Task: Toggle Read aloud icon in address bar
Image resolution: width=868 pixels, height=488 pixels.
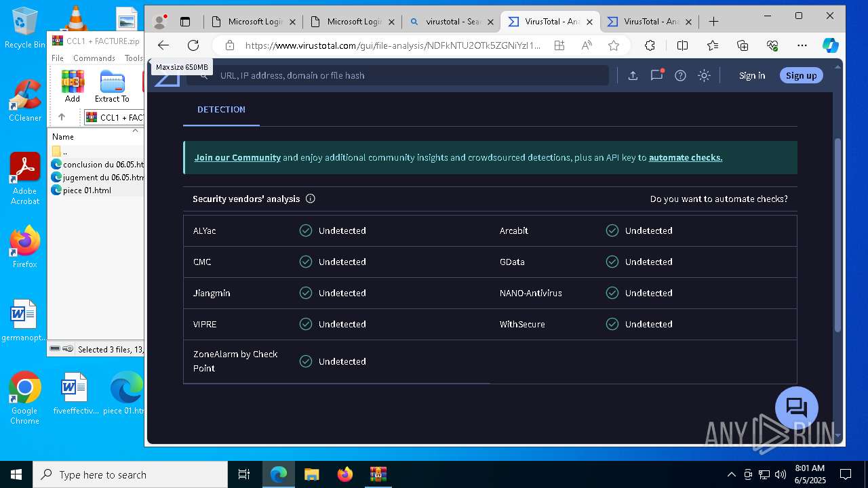Action: [x=587, y=45]
